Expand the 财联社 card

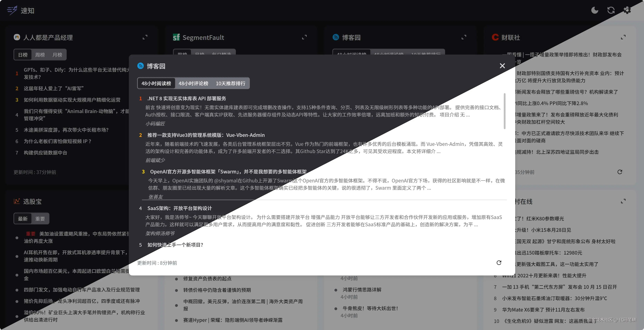pyautogui.click(x=623, y=37)
